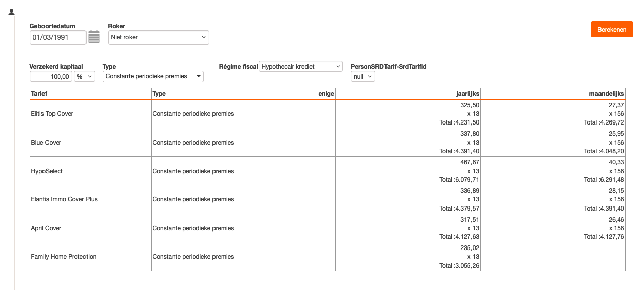The image size is (644, 290).
Task: Select the Blue Cover tariff row
Action: coord(46,143)
